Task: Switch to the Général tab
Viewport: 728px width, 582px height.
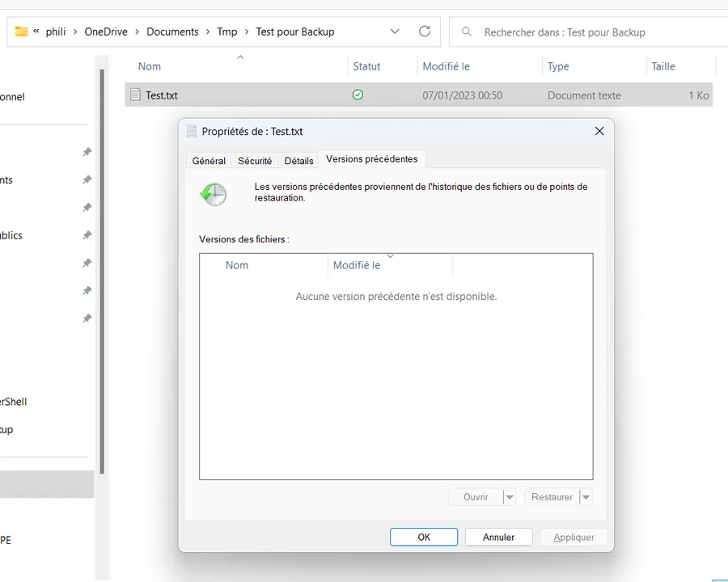Action: click(209, 161)
